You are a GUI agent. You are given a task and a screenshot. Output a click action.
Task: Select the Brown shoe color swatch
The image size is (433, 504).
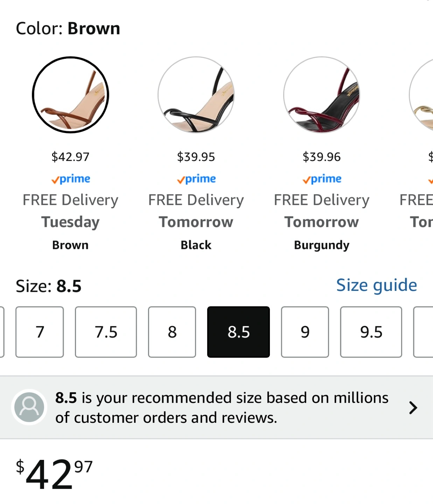(x=70, y=95)
